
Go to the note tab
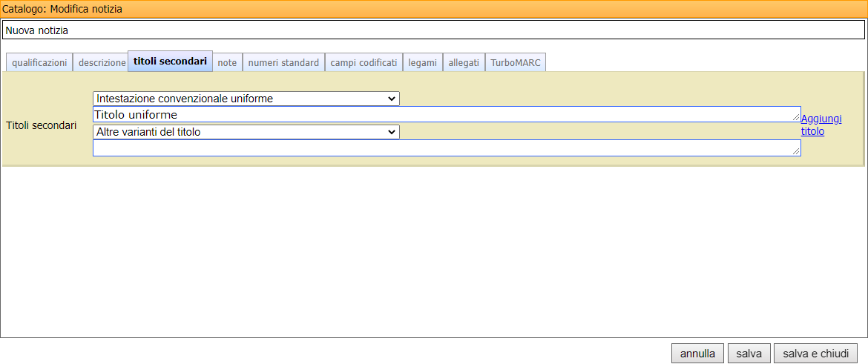pyautogui.click(x=227, y=63)
